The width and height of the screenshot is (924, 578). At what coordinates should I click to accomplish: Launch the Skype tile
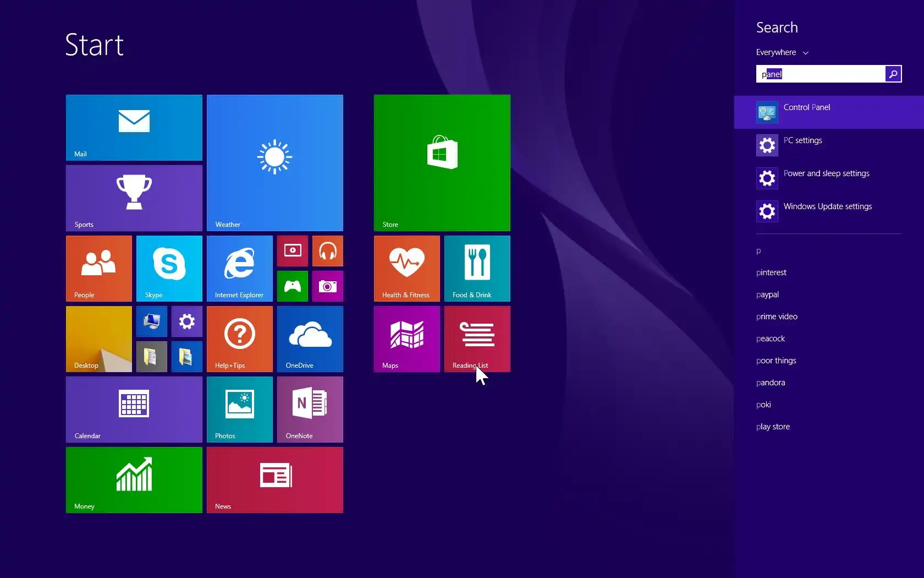point(169,269)
